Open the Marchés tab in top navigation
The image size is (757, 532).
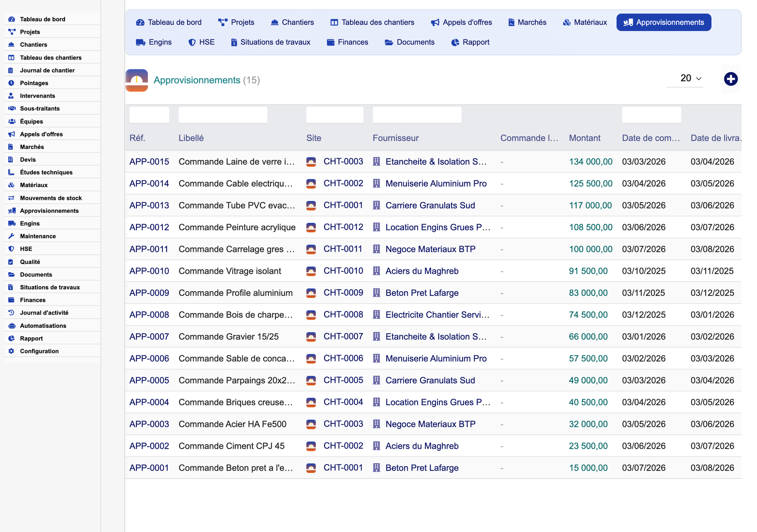click(527, 23)
